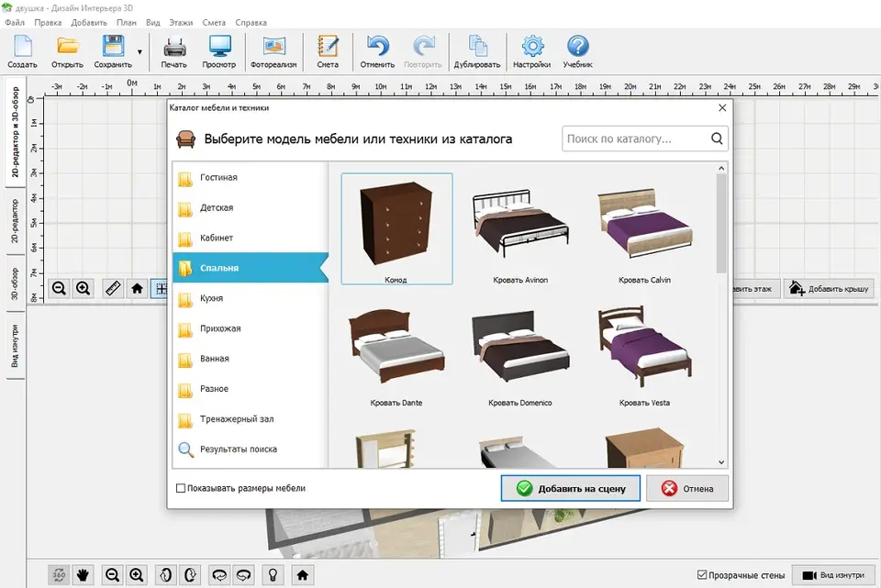The image size is (881, 588).
Task: Enable Показывать размеры мебели checkbox
Action: point(181,489)
